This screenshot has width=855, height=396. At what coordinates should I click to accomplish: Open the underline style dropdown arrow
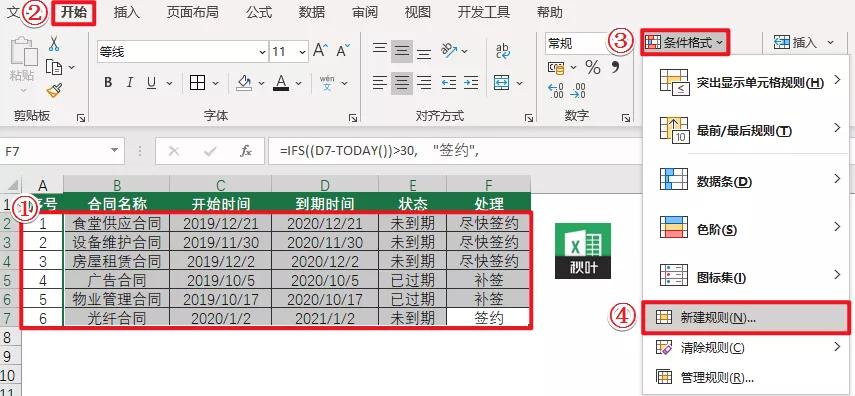tap(169, 83)
